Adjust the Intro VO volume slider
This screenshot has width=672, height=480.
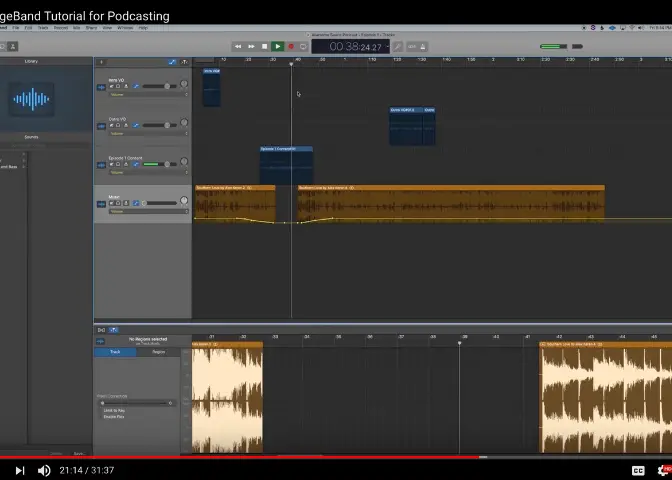(159, 87)
